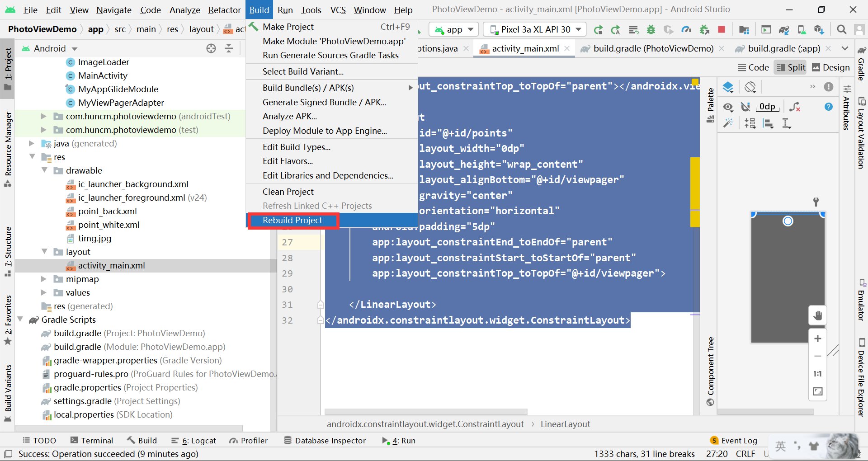868x461 pixels.
Task: Open the app run configuration dropdown
Action: (453, 30)
